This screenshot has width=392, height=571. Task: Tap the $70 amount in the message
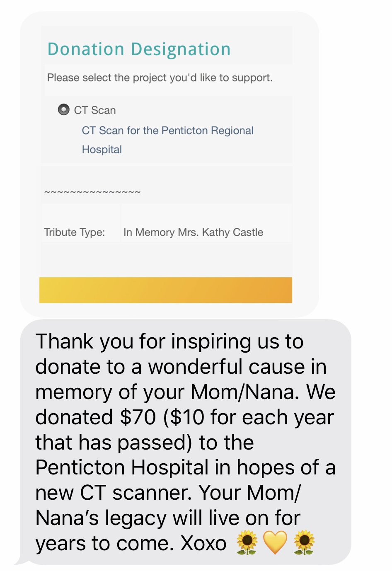[x=138, y=417]
